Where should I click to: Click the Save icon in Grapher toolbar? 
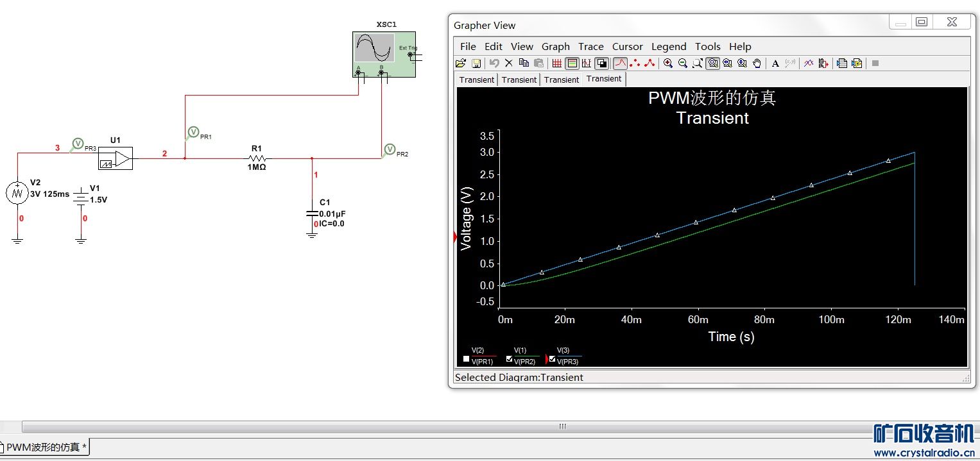pyautogui.click(x=476, y=63)
